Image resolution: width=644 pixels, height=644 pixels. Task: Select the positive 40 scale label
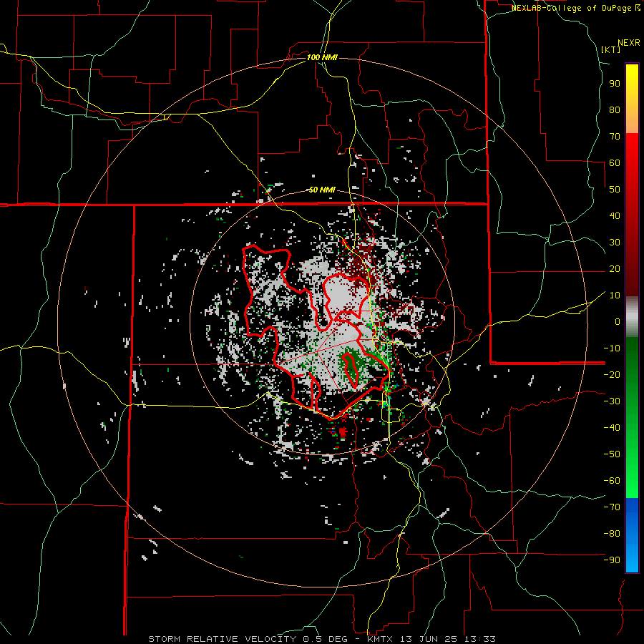tap(615, 215)
